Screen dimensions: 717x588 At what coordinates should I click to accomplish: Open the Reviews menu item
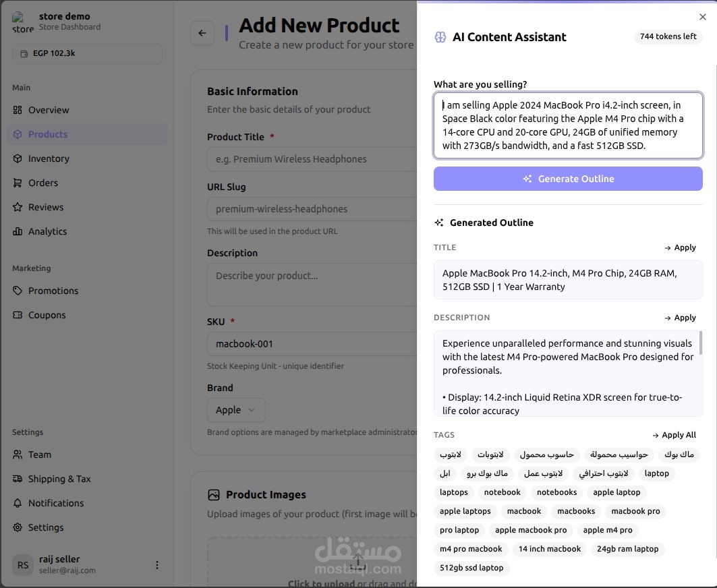click(87, 206)
